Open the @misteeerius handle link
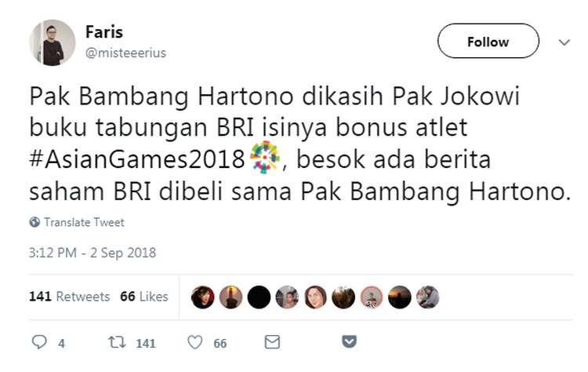 pos(125,53)
